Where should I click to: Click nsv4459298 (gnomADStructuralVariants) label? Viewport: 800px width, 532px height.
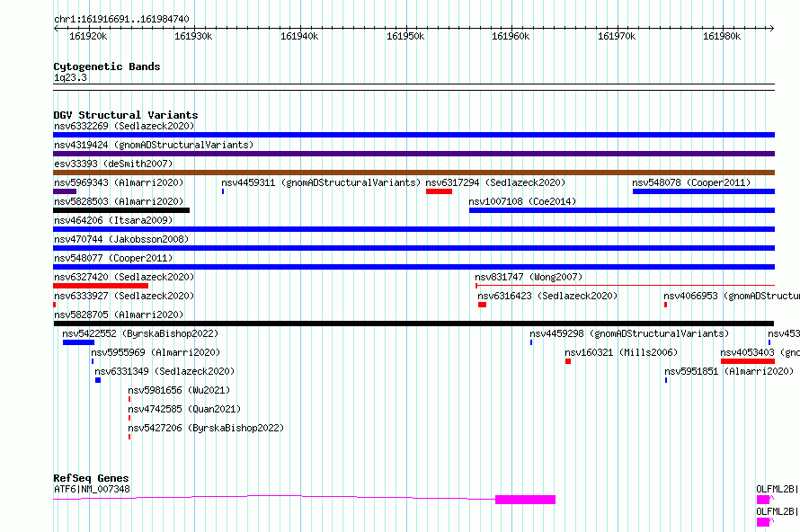point(629,333)
